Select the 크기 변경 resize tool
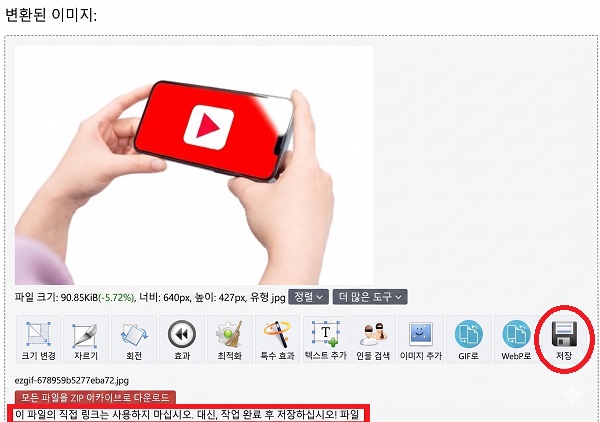The width and height of the screenshot is (600, 422). point(38,339)
